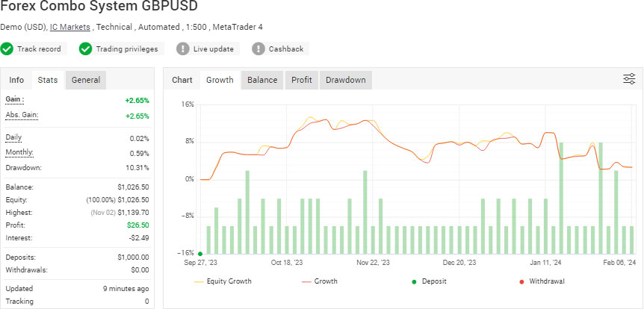Switch to the Stats tab

tap(48, 80)
